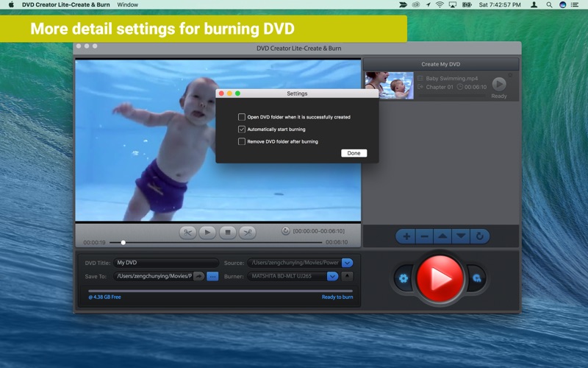The image size is (588, 368).
Task: Move the chapter up in the list
Action: pyautogui.click(x=442, y=236)
